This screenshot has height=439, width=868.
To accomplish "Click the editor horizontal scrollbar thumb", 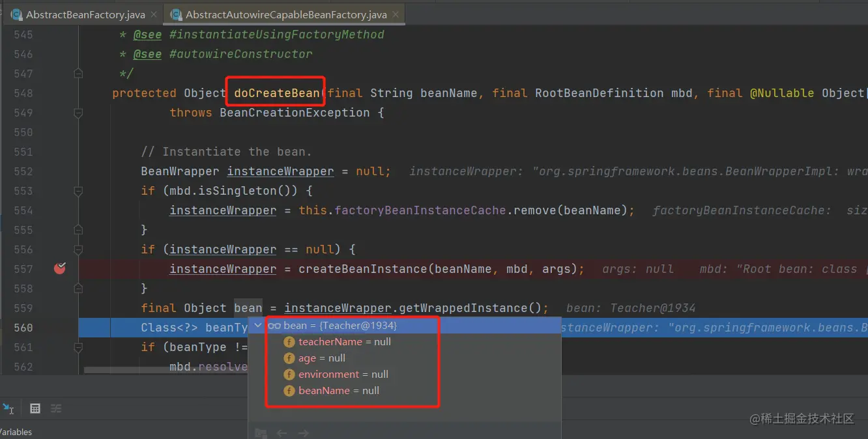I will click(166, 370).
